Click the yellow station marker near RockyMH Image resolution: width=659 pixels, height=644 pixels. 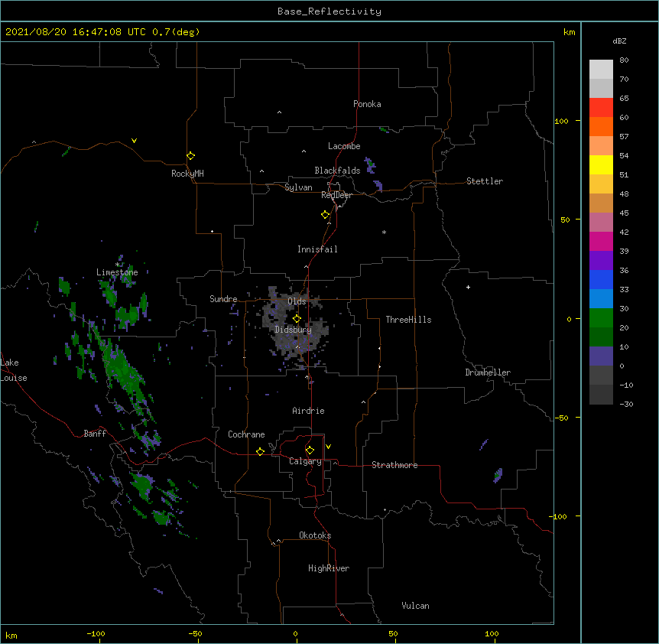(x=190, y=156)
